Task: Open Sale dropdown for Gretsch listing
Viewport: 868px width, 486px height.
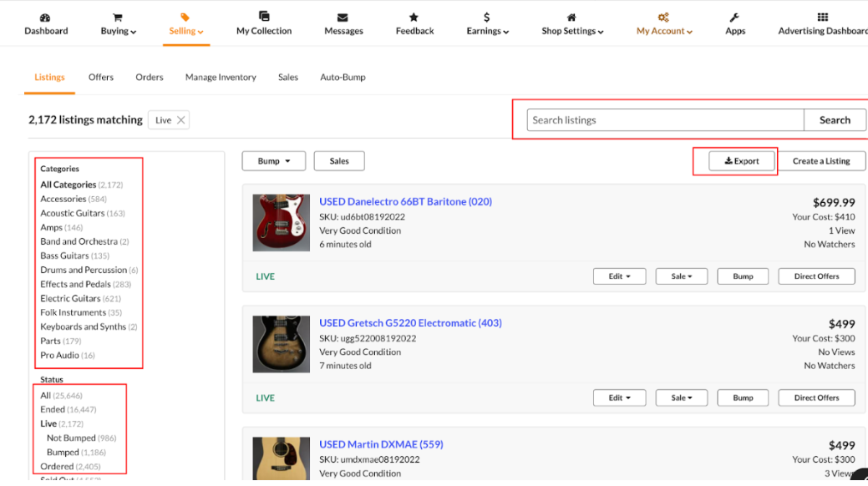Action: [x=682, y=398]
